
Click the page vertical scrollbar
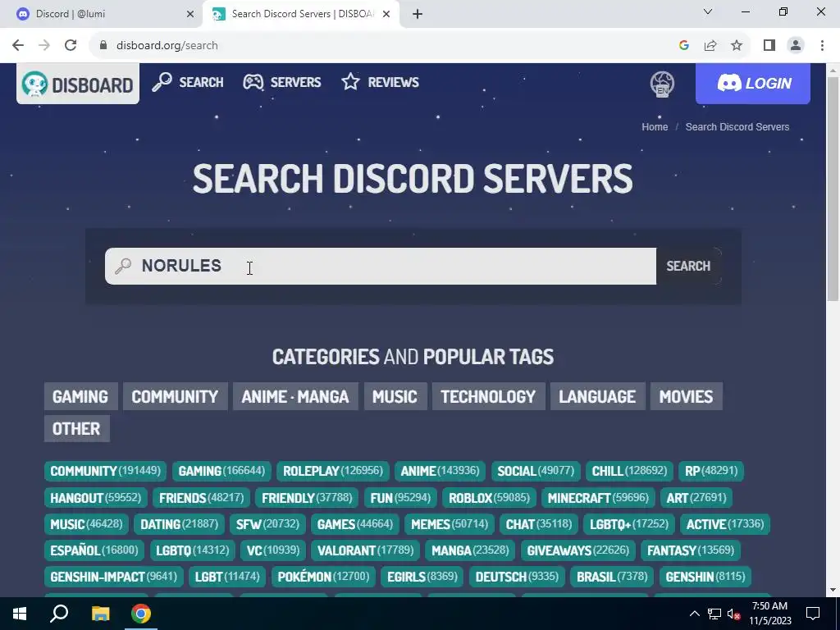pyautogui.click(x=833, y=188)
